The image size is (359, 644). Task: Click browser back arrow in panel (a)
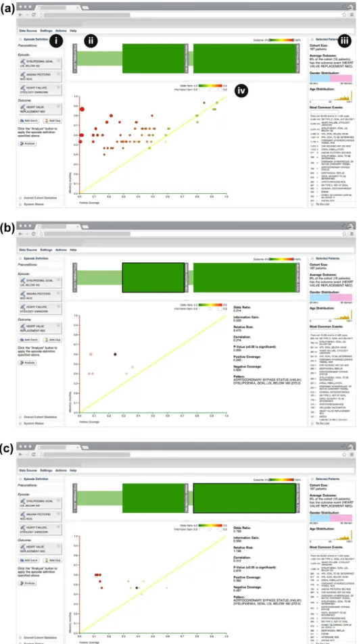(20, 14)
